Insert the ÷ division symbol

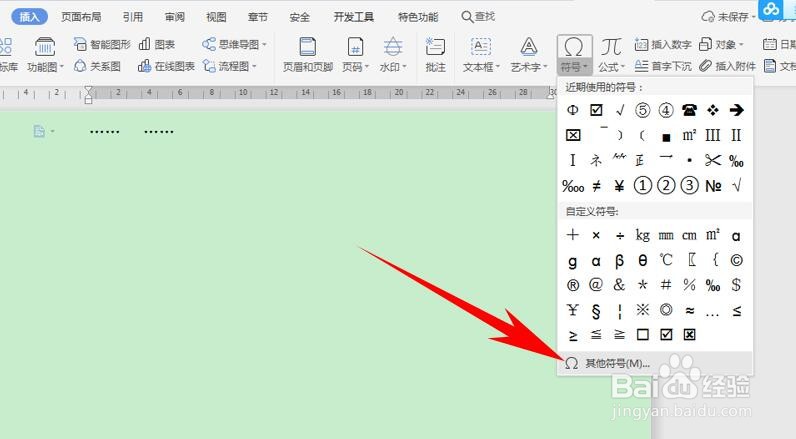click(x=619, y=235)
